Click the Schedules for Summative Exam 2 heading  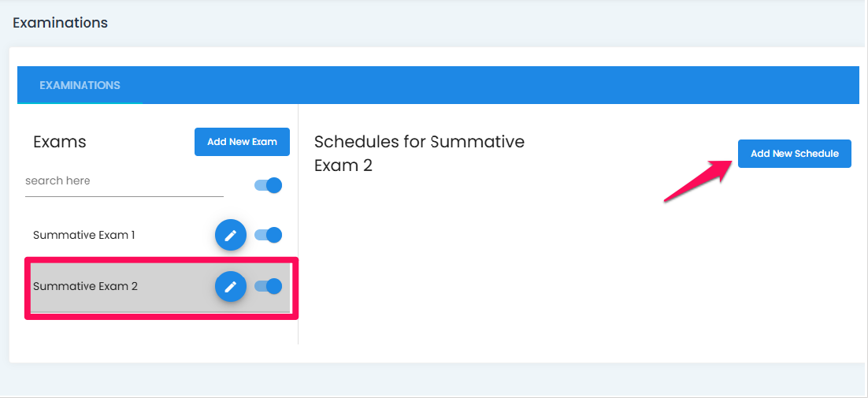point(419,153)
